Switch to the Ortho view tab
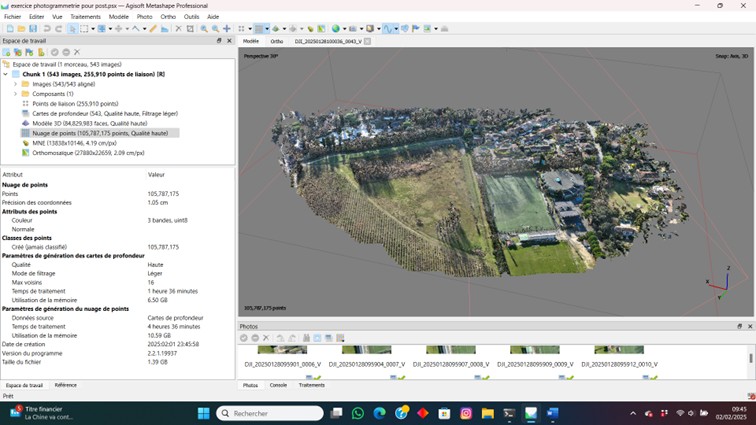Image resolution: width=756 pixels, height=425 pixels. click(276, 41)
